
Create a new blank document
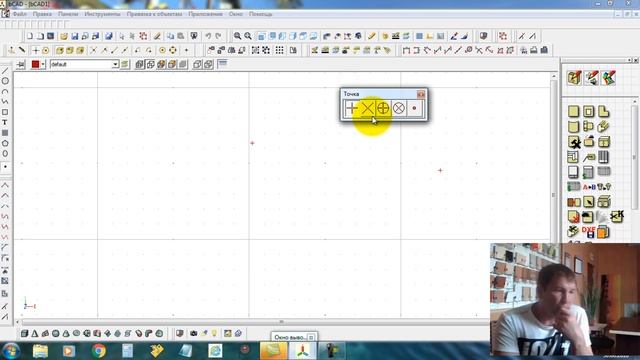coord(30,36)
